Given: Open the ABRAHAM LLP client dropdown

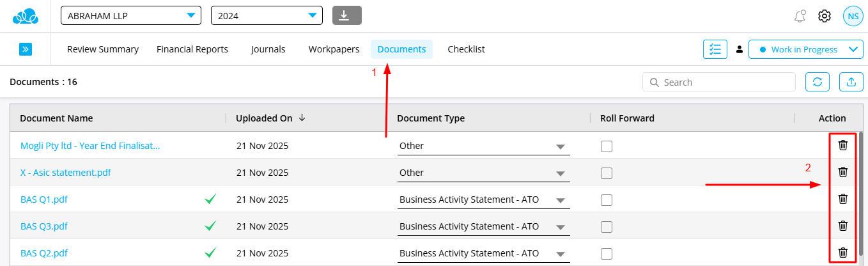Looking at the screenshot, I should pyautogui.click(x=130, y=16).
